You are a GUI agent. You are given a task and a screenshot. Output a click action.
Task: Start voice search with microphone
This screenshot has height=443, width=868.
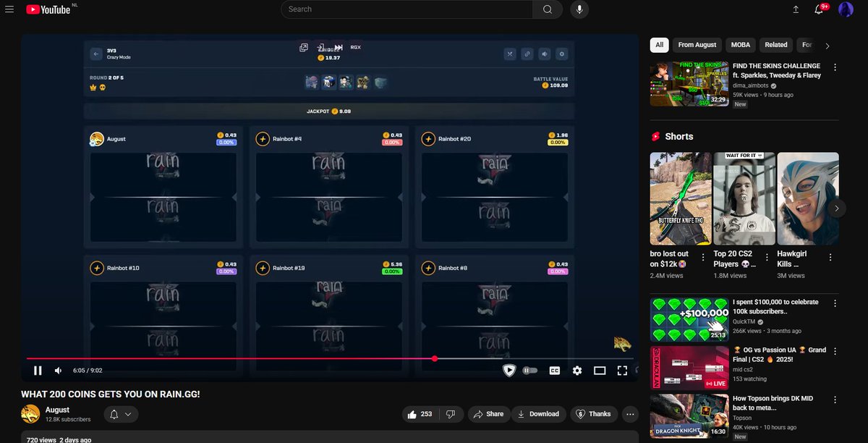579,9
